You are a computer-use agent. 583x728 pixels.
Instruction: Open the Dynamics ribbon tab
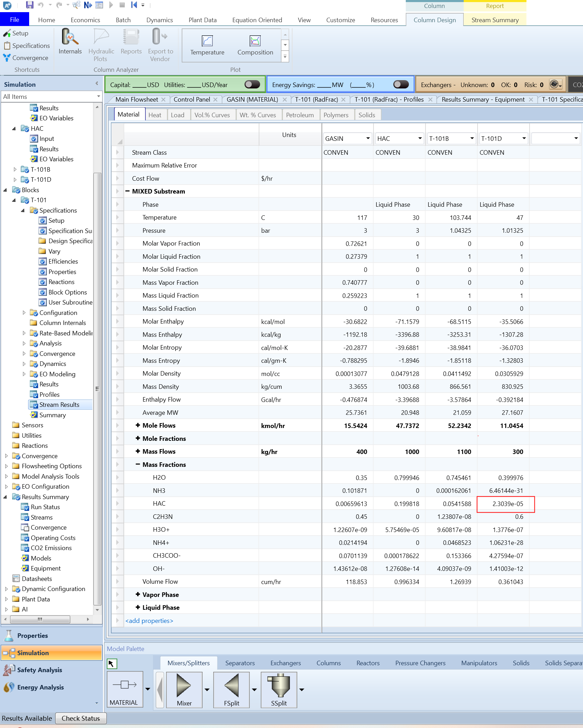click(x=160, y=20)
